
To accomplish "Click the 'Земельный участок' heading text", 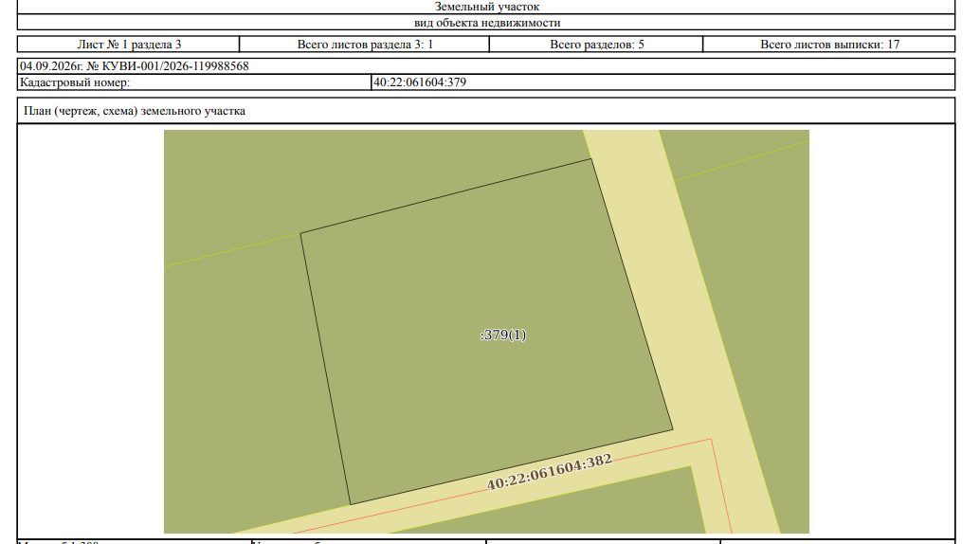I will coord(487,7).
